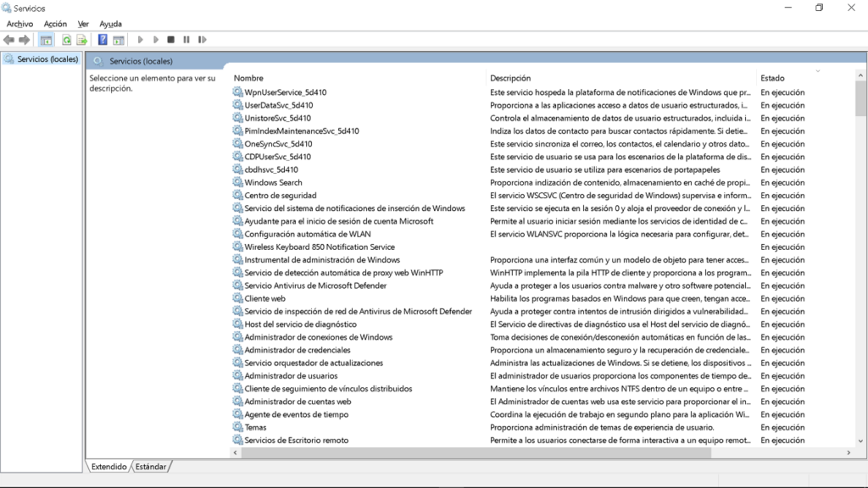The image size is (868, 488).
Task: Select Servicio Antivirus de Microsoft Defender
Action: click(315, 286)
